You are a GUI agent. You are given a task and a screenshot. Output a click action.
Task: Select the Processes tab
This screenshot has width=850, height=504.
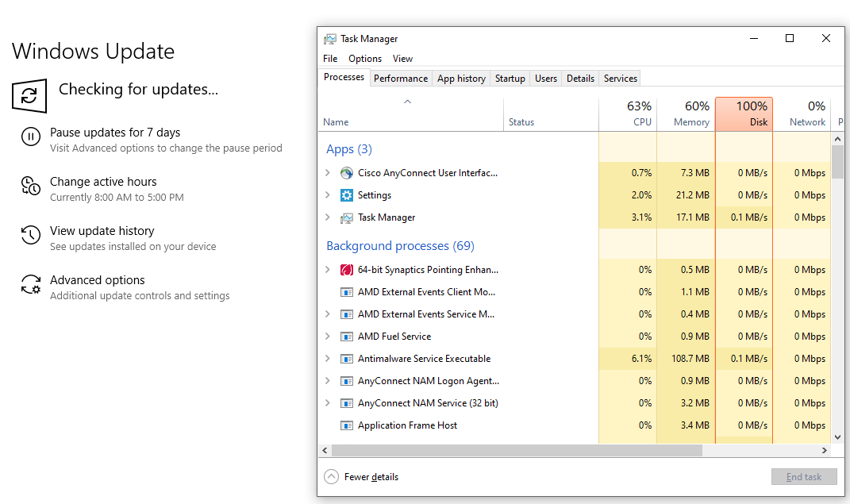pos(344,78)
